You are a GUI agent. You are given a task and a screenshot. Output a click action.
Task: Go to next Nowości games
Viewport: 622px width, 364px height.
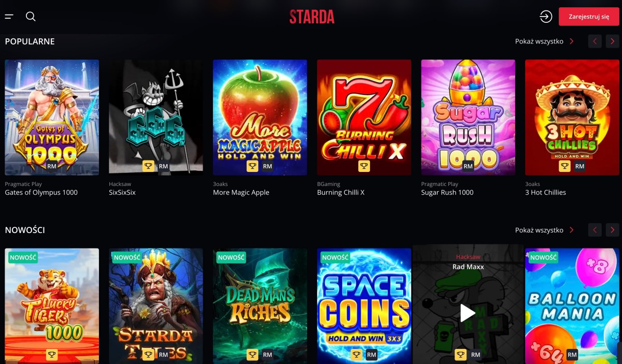tap(613, 230)
